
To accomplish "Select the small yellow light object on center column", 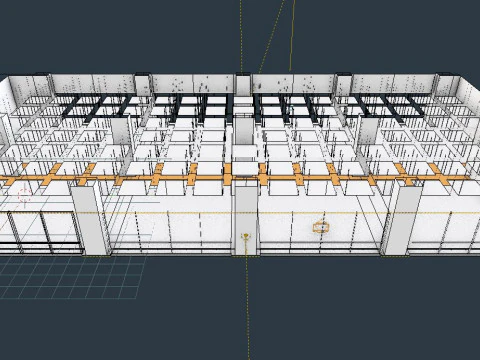I will tap(246, 237).
